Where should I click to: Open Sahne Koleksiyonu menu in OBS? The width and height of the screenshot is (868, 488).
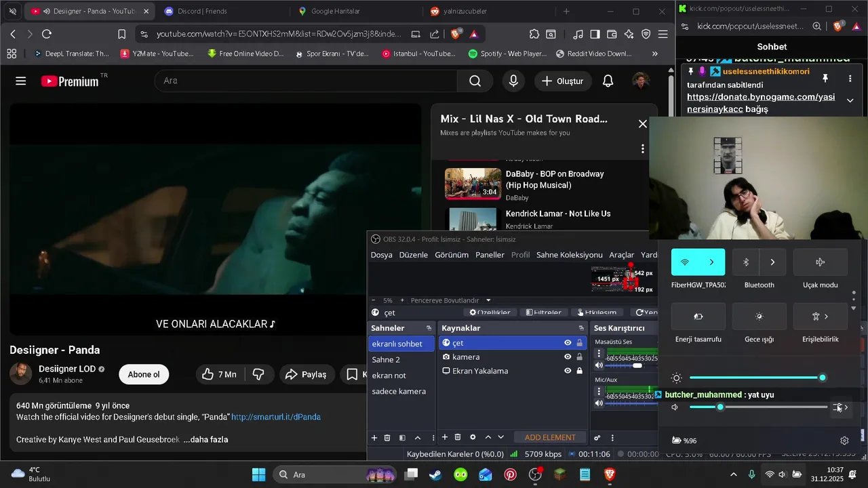(570, 255)
